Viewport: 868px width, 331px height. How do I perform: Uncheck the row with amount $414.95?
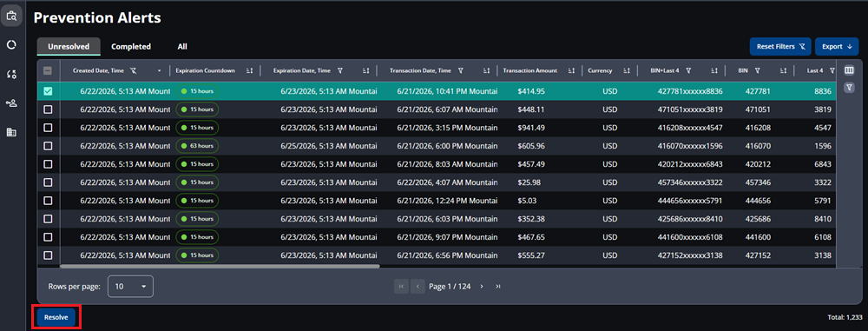48,91
